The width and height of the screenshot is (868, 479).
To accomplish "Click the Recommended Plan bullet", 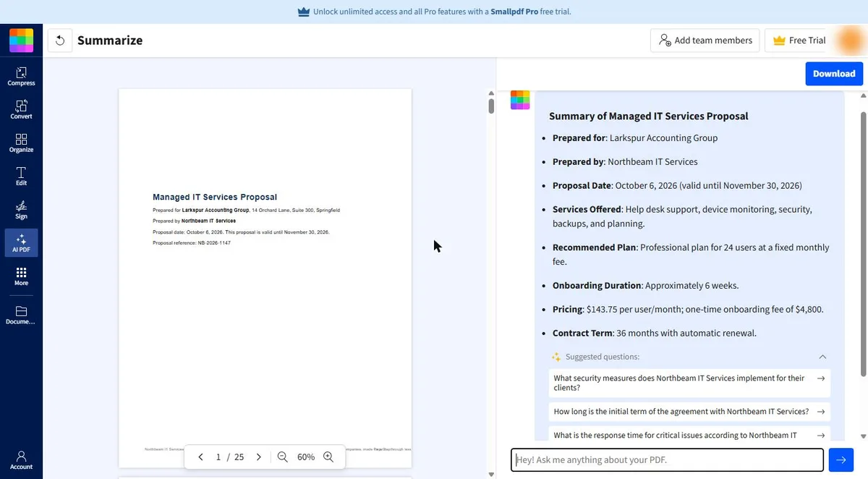I will 691,254.
